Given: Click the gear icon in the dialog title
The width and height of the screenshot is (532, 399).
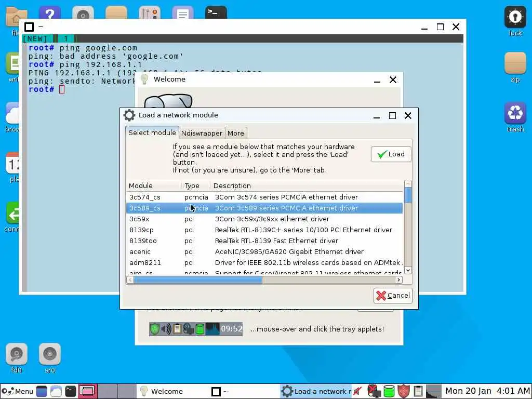Looking at the screenshot, I should click(x=129, y=115).
